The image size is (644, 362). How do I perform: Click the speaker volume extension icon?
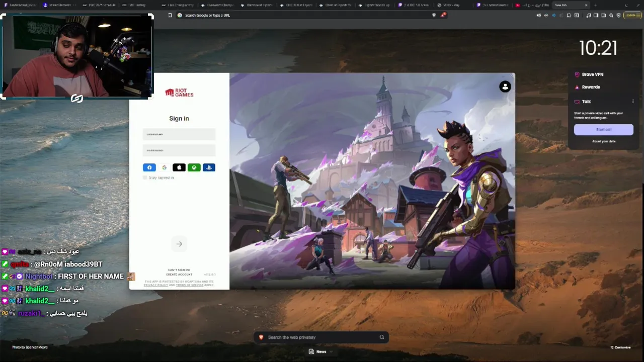coord(538,15)
